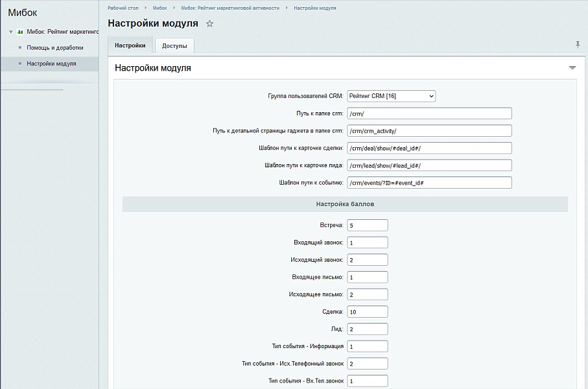Switch to the Доступы tab
The image size is (588, 389).
[x=174, y=45]
